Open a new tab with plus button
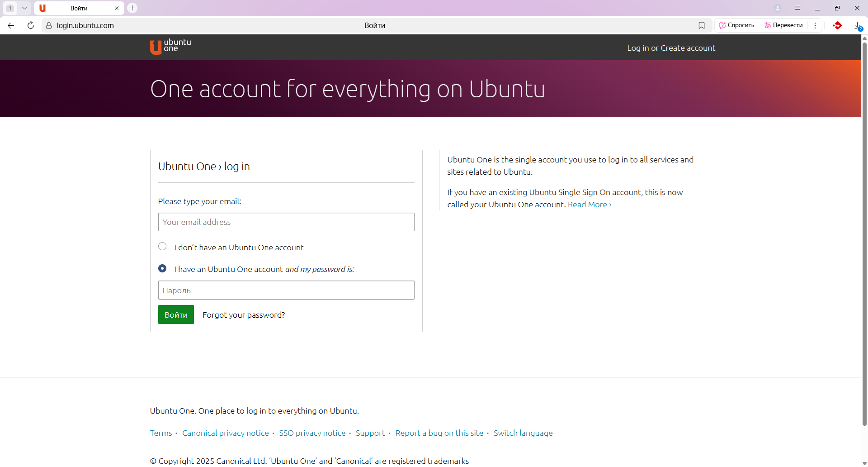 (132, 8)
